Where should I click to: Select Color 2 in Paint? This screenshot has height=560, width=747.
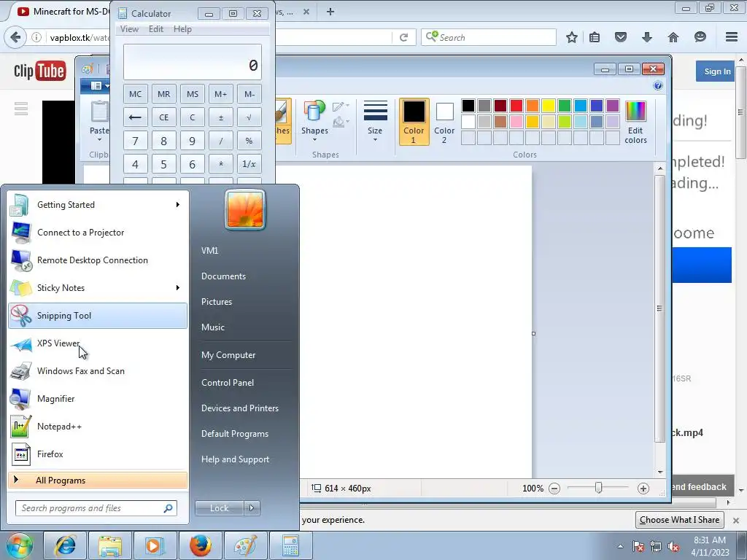pyautogui.click(x=444, y=122)
